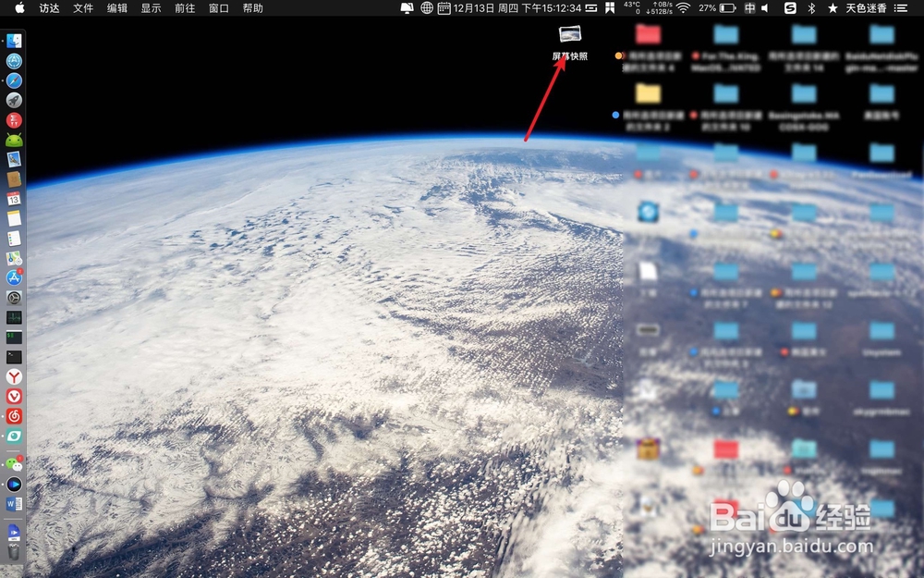This screenshot has height=578, width=924.
Task: Open the Trash in the Dock
Action: (x=14, y=551)
